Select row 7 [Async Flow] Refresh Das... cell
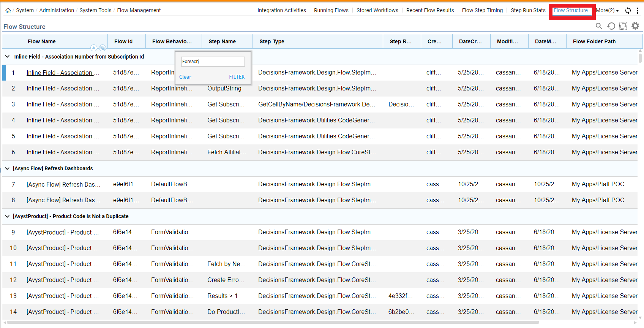 63,184
